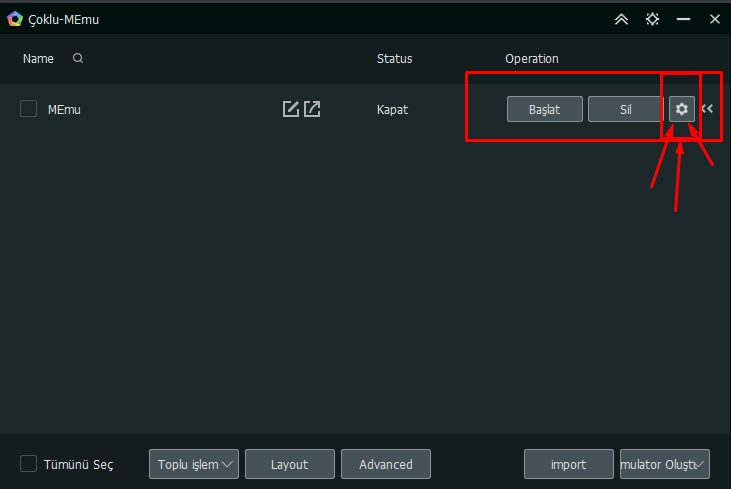
Task: Open the Emulator Oluştur dropdown arrow
Action: [700, 464]
